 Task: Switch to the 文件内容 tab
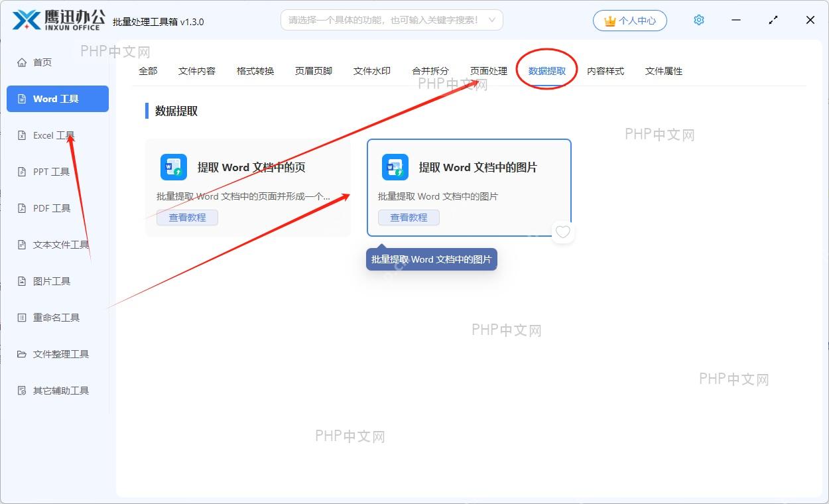tap(197, 71)
